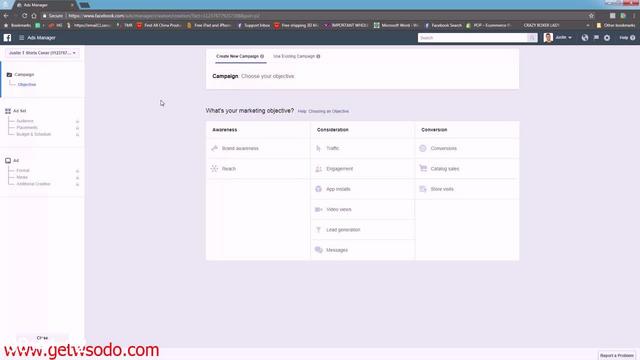
Task: Click the browser back arrow
Action: pyautogui.click(x=6, y=16)
